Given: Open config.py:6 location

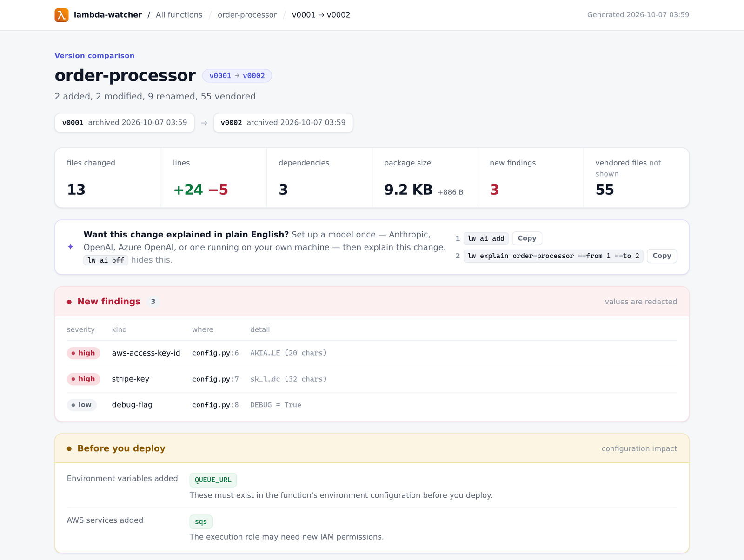Looking at the screenshot, I should click(x=215, y=353).
